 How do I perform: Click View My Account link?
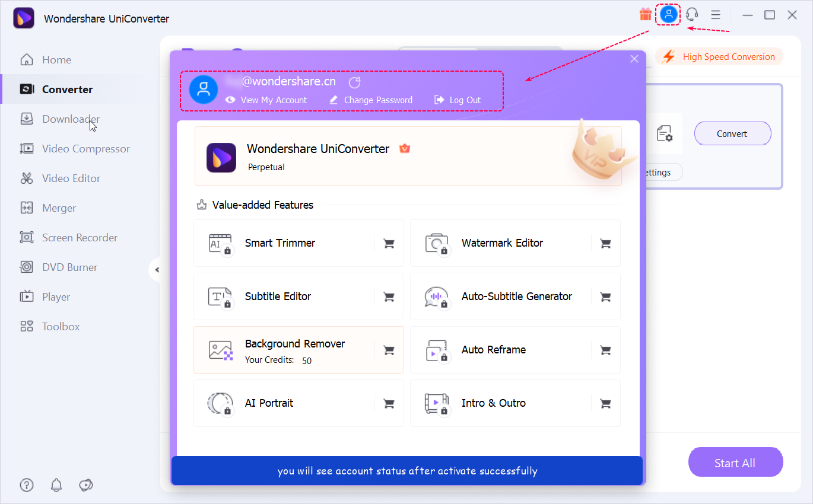[266, 100]
